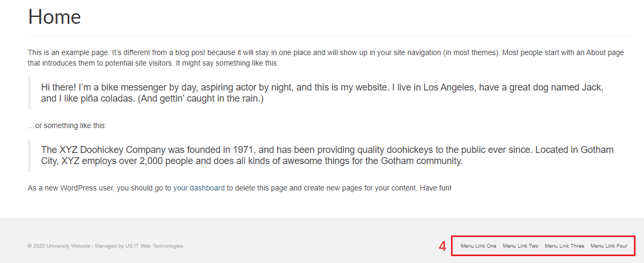
Task: Click the gray bar beside first blockquote
Action: click(29, 93)
